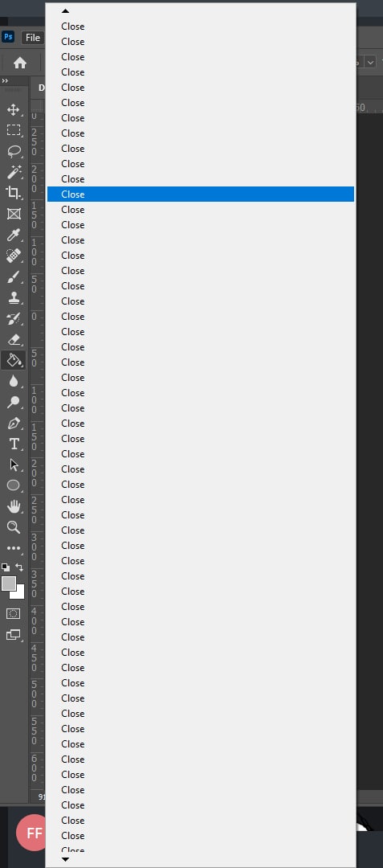Image resolution: width=383 pixels, height=868 pixels.
Task: Select the Brush tool
Action: point(14,276)
